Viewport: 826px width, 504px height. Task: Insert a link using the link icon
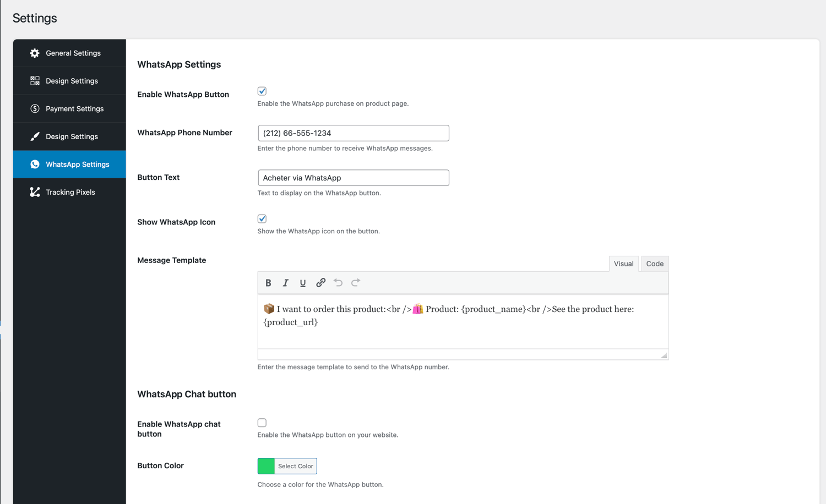click(320, 283)
